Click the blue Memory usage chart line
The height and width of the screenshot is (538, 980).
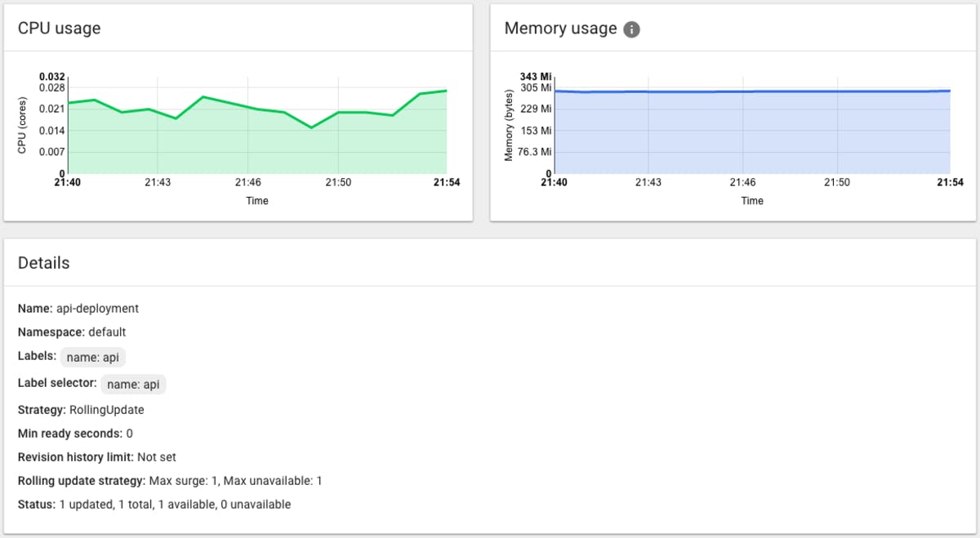(x=751, y=91)
